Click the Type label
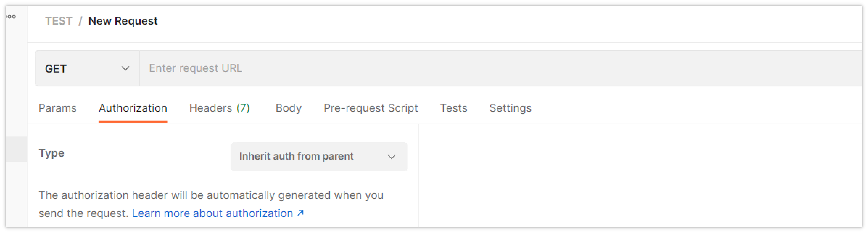Image resolution: width=868 pixels, height=233 pixels. coord(51,153)
